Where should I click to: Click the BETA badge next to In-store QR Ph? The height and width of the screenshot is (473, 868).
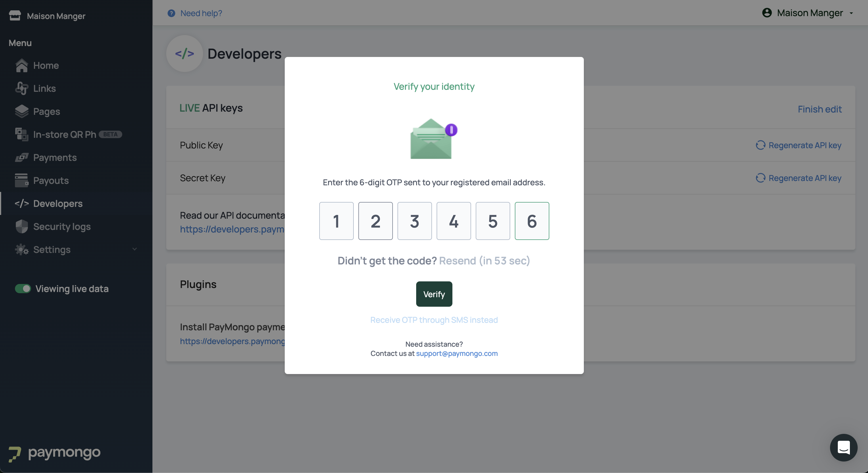[110, 134]
